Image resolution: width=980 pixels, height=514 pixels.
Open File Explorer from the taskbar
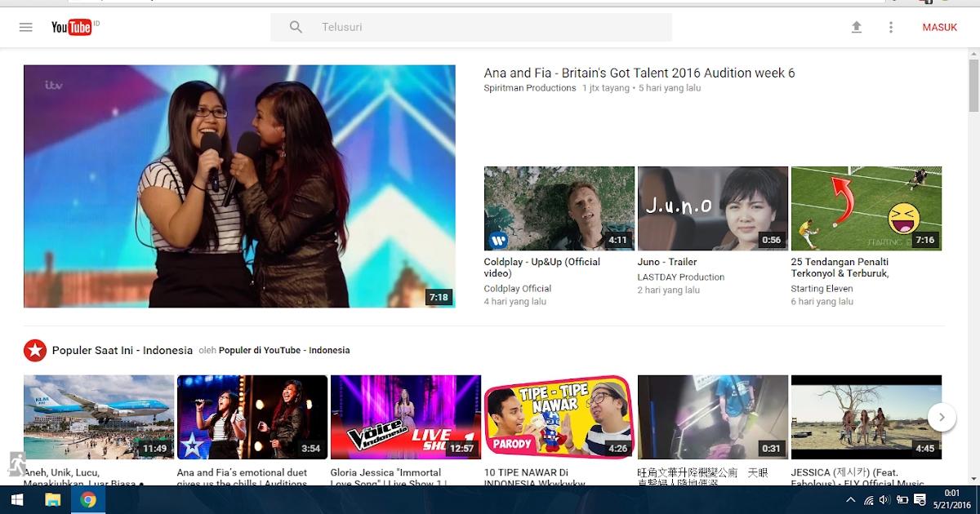[52, 500]
